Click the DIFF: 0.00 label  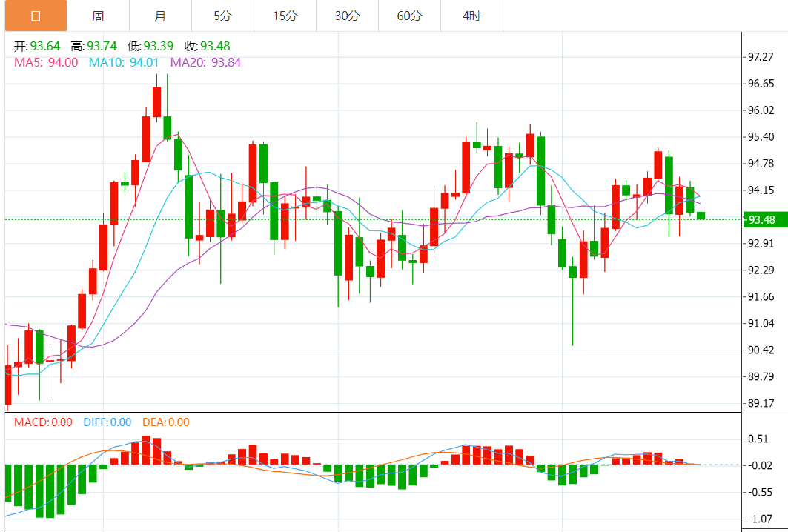(107, 422)
